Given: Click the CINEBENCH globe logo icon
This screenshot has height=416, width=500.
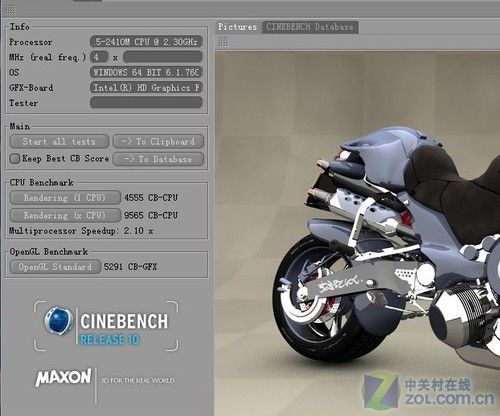Looking at the screenshot, I should tap(58, 321).
